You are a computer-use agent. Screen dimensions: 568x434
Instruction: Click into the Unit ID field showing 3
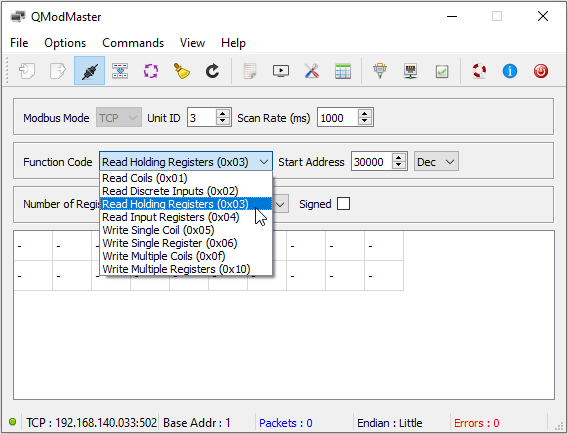202,117
